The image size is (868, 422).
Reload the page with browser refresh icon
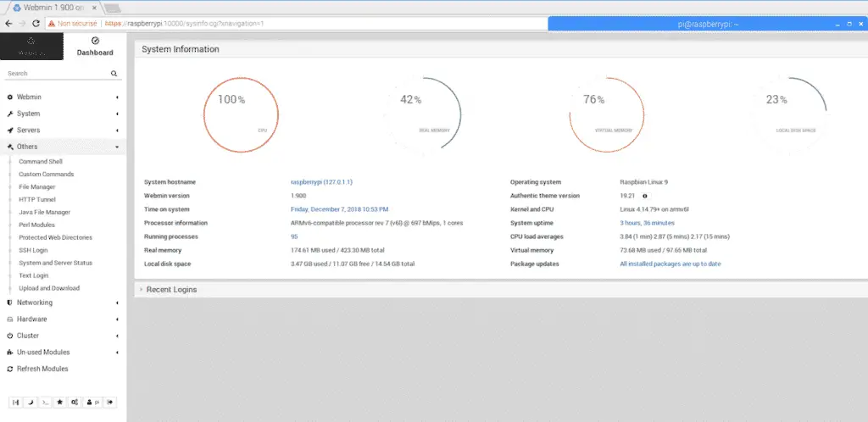click(36, 24)
